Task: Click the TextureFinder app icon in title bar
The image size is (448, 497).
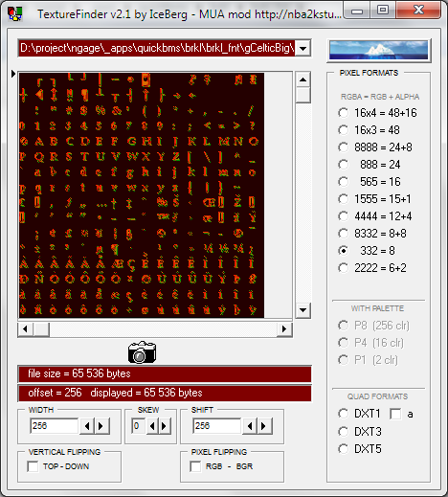Action: pyautogui.click(x=15, y=13)
